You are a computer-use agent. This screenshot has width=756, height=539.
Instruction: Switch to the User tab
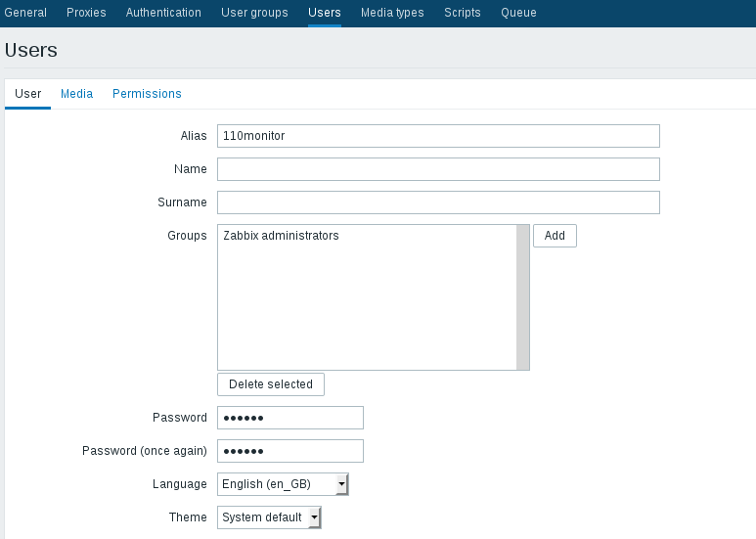click(28, 94)
